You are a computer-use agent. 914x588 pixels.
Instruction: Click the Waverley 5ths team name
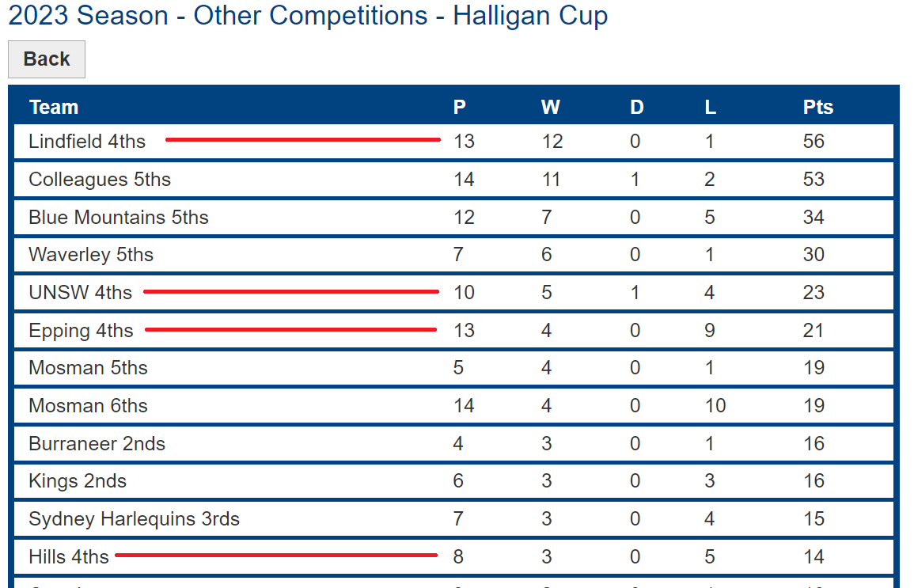[x=91, y=255]
